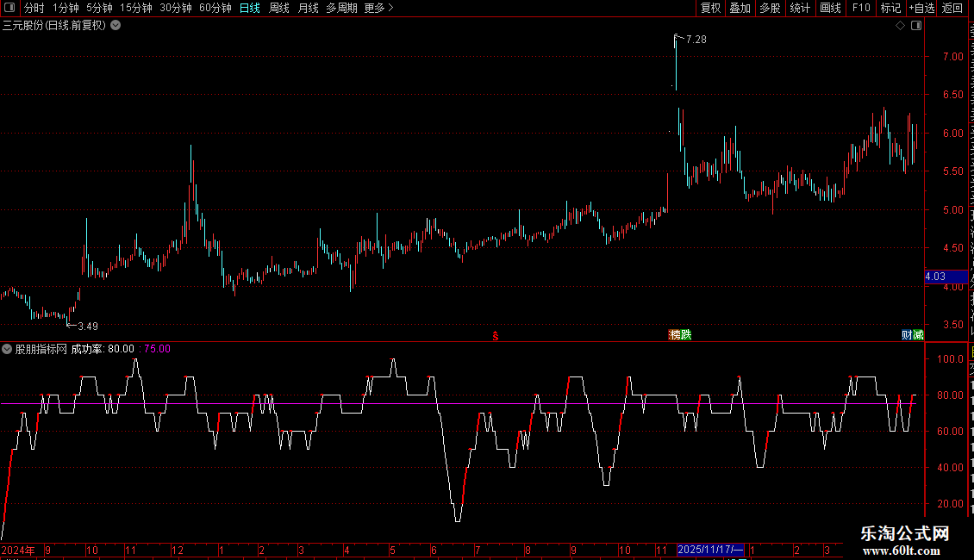Add stock via +自选 button
Viewport: 974px width, 560px height.
click(921, 8)
